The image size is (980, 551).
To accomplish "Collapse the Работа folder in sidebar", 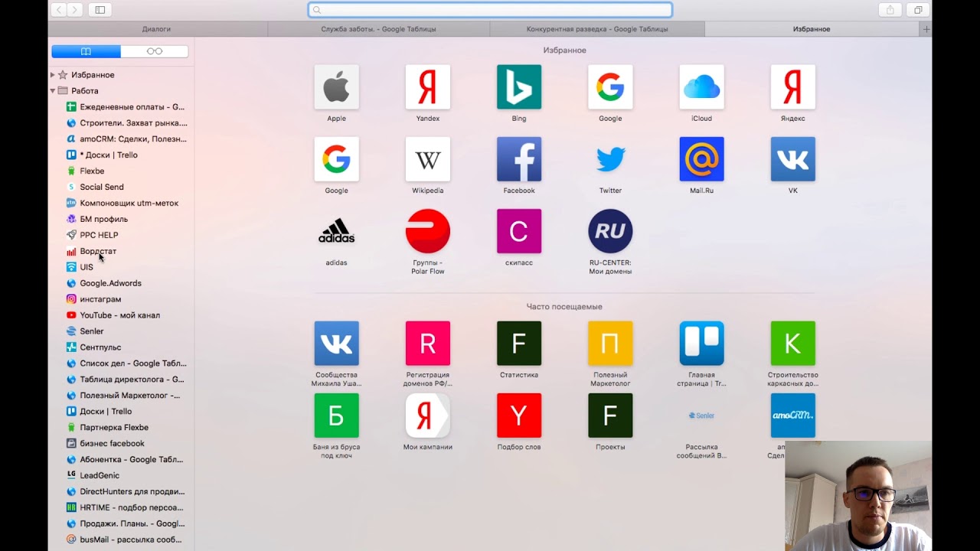I will (x=52, y=91).
